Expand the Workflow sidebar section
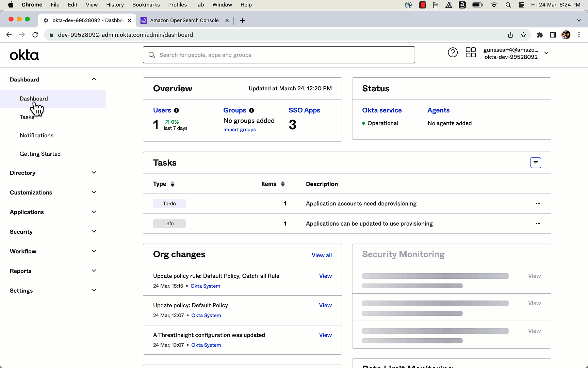The width and height of the screenshot is (588, 368). [x=94, y=251]
